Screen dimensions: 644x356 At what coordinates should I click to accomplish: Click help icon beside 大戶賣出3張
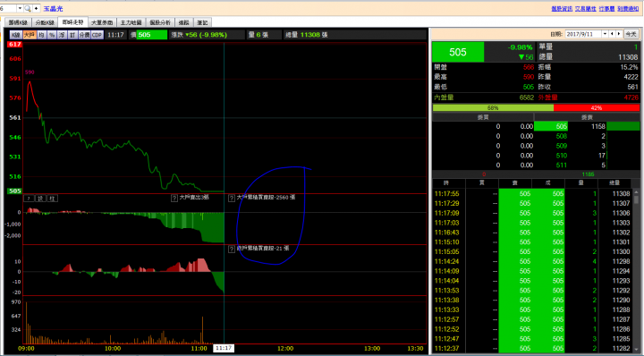[174, 199]
